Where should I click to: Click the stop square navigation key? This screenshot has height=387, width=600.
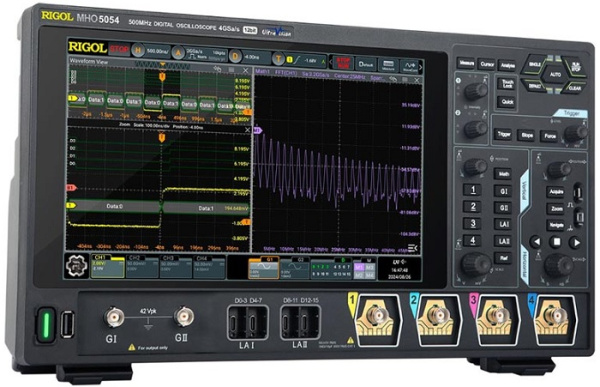click(x=556, y=242)
